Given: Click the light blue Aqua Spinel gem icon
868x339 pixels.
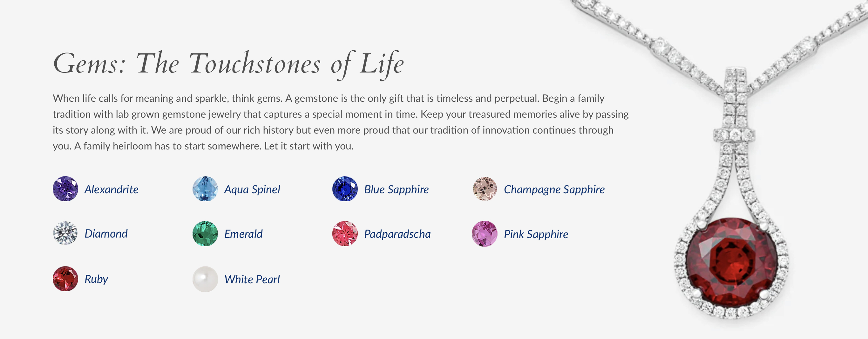Looking at the screenshot, I should [x=205, y=189].
